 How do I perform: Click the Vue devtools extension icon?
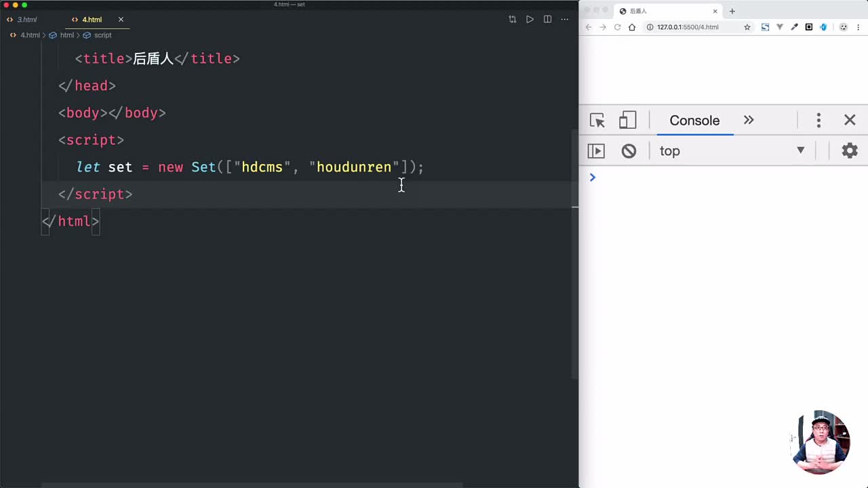[x=780, y=27]
